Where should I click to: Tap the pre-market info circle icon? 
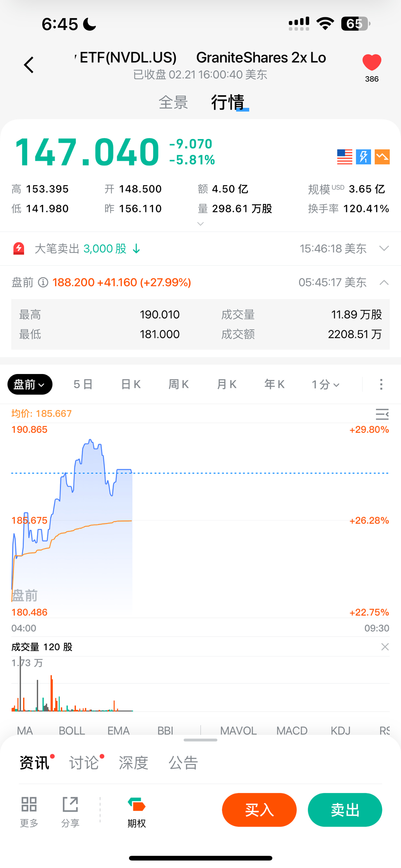(43, 282)
